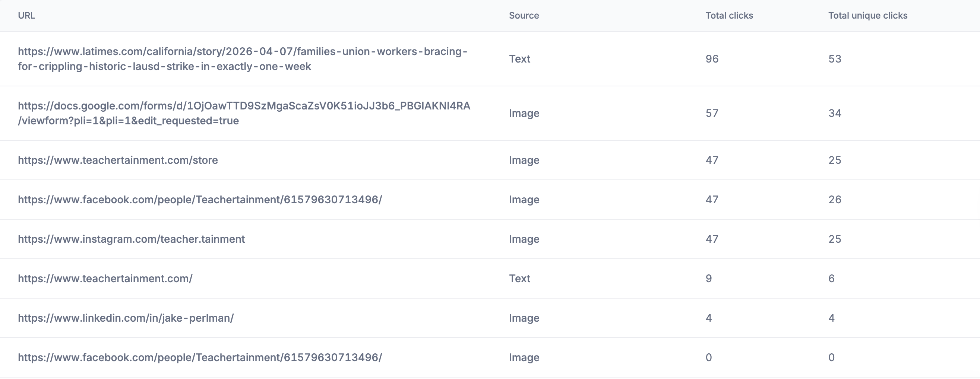Click the total clicks value 57
Image resolution: width=980 pixels, height=379 pixels.
(712, 113)
